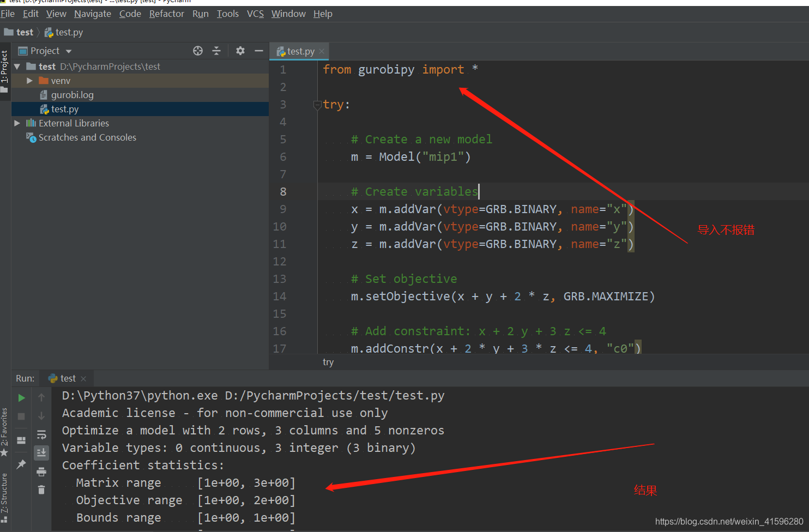Click 'from gurobipy import *' code line
Screen dimensions: 809x532
click(x=400, y=70)
